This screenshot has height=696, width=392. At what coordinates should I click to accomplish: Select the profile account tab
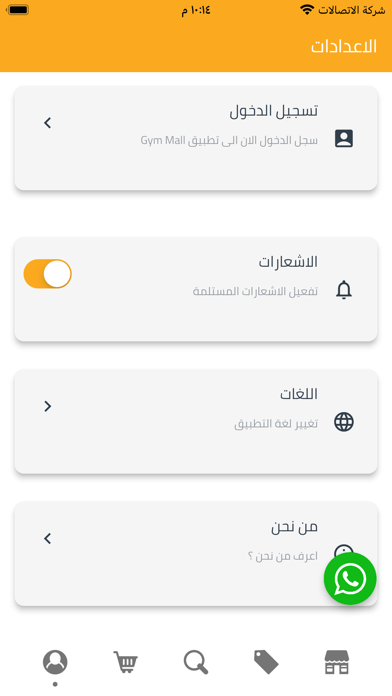tap(55, 662)
